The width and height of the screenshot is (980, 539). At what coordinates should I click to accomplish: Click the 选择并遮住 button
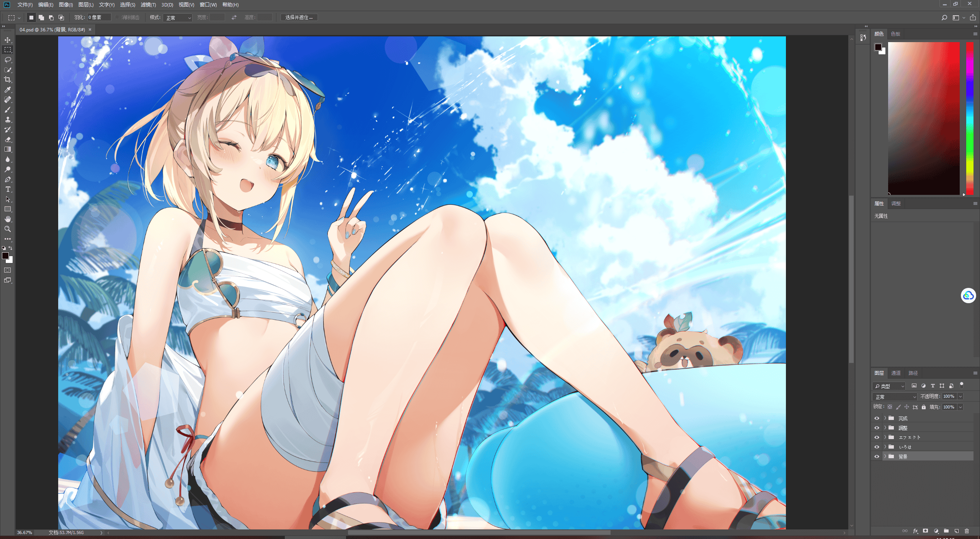[299, 17]
